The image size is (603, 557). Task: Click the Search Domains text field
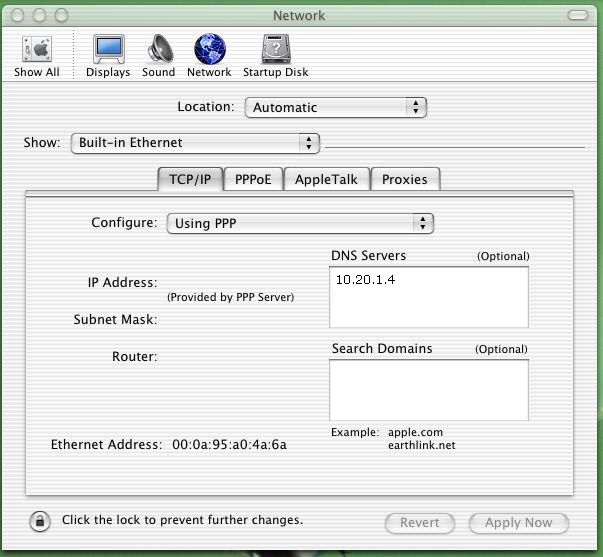(428, 390)
